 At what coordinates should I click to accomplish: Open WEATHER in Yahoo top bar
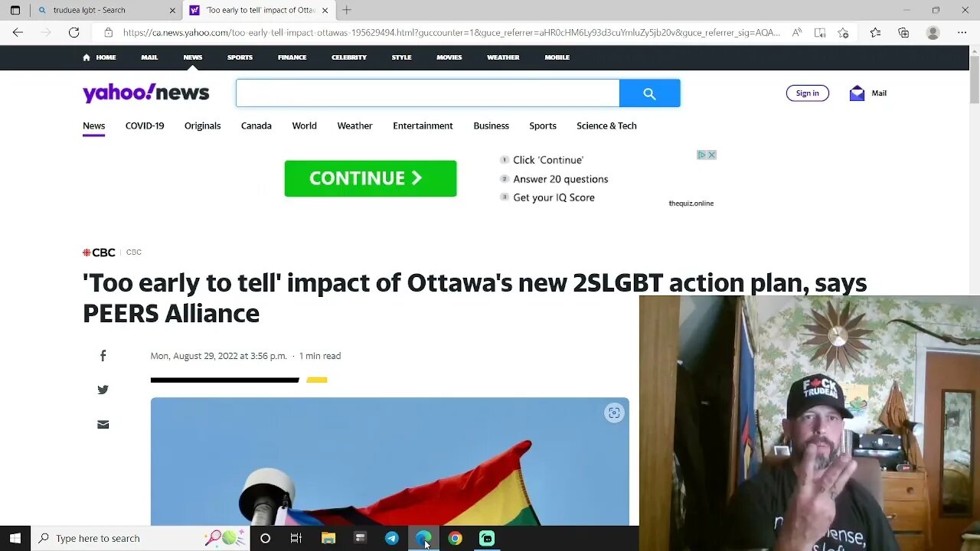pyautogui.click(x=503, y=57)
